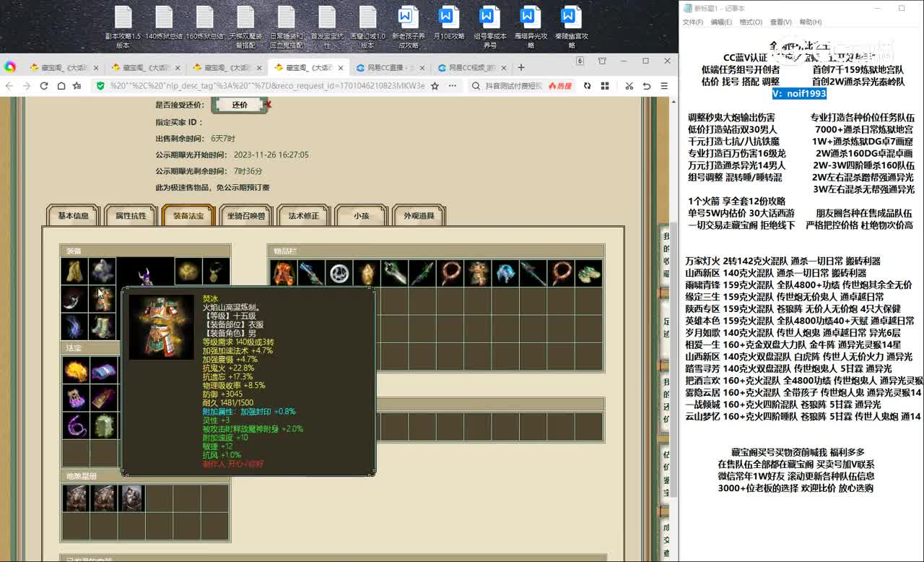This screenshot has width=924, height=562.
Task: Bookmark page with address bar star
Action: 435,86
